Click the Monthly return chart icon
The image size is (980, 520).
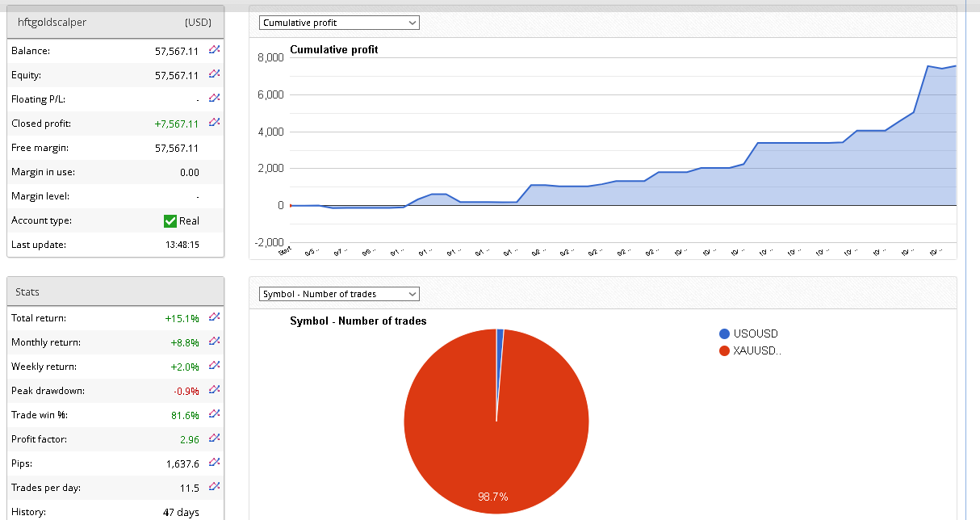click(x=214, y=342)
